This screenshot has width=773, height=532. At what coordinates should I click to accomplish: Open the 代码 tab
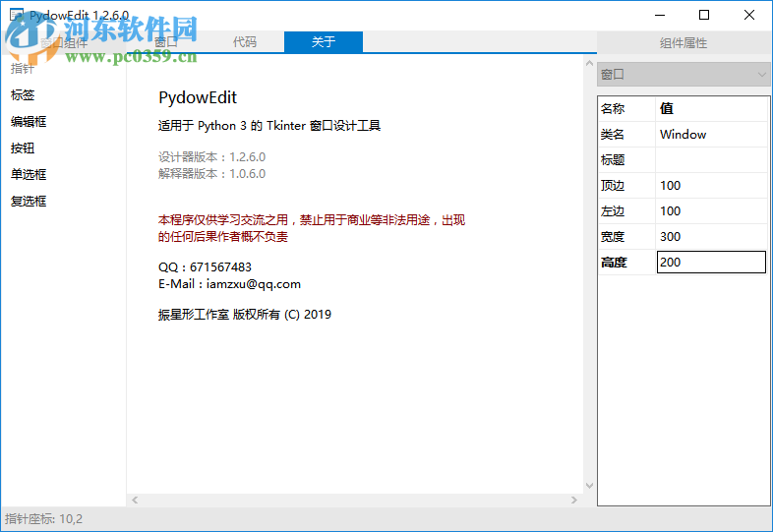tap(245, 42)
